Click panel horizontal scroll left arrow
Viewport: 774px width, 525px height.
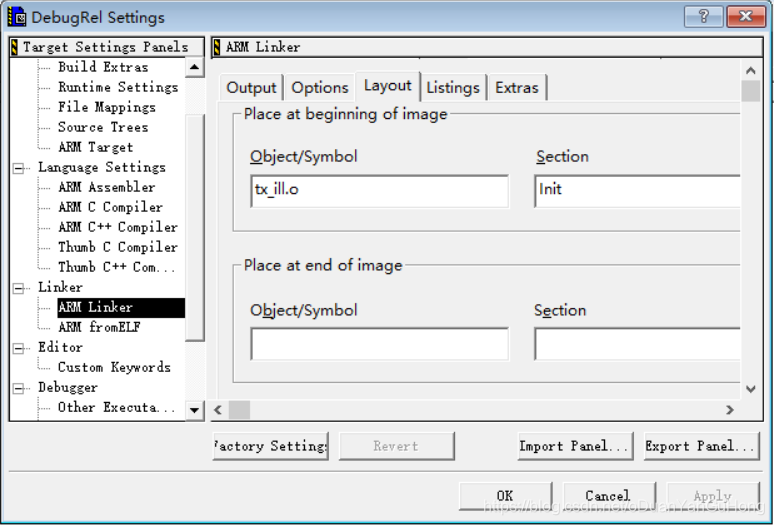click(218, 410)
